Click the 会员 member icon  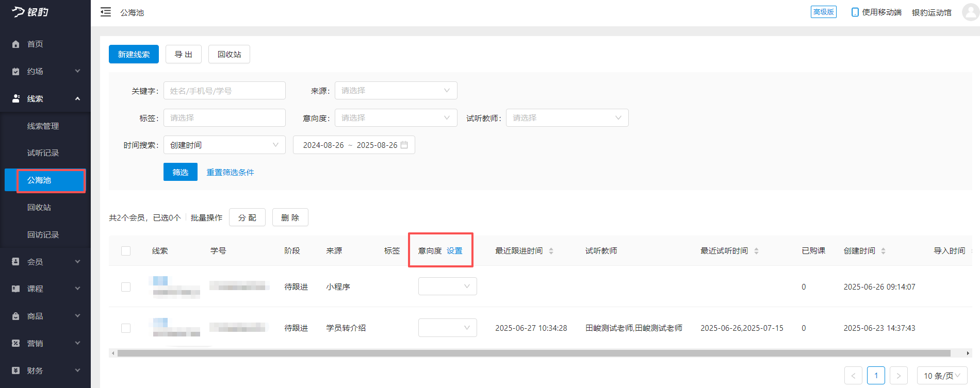pyautogui.click(x=16, y=262)
